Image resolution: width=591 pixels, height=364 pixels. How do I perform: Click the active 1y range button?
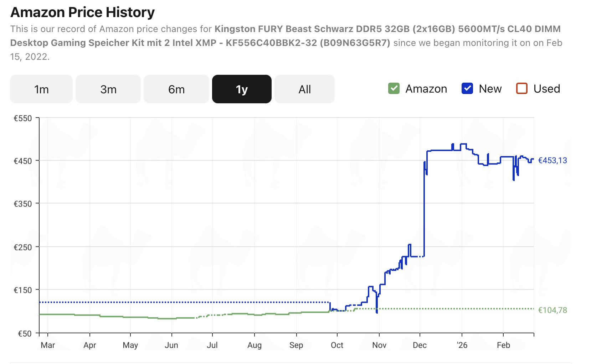pyautogui.click(x=242, y=89)
